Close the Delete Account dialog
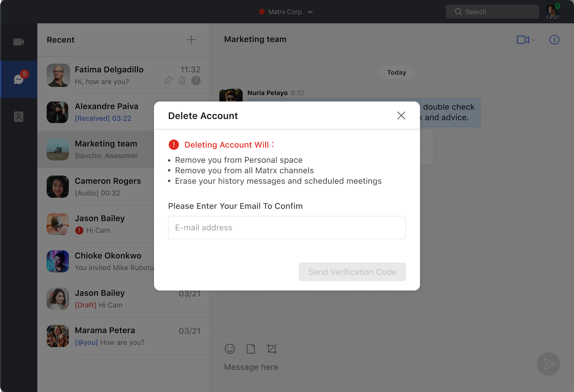This screenshot has height=392, width=574. [401, 116]
